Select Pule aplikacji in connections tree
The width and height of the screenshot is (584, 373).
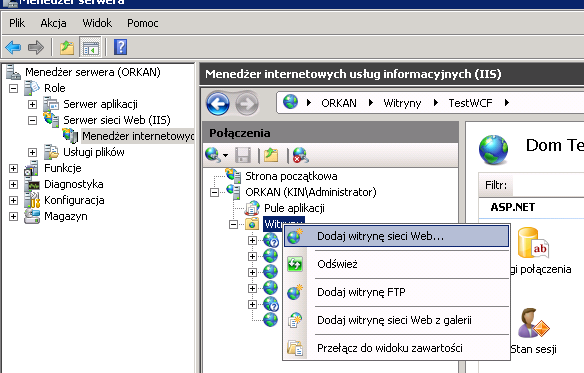coord(294,208)
